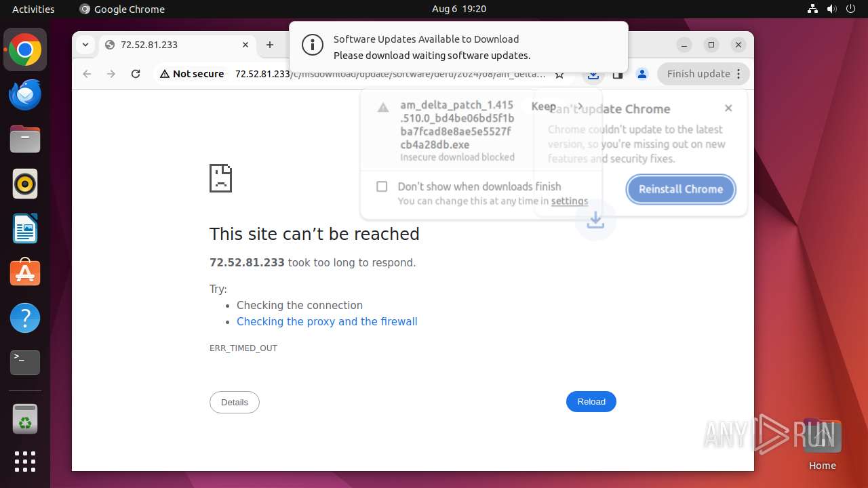Open the Files manager dock icon
Image resolution: width=868 pixels, height=488 pixels.
(25, 140)
